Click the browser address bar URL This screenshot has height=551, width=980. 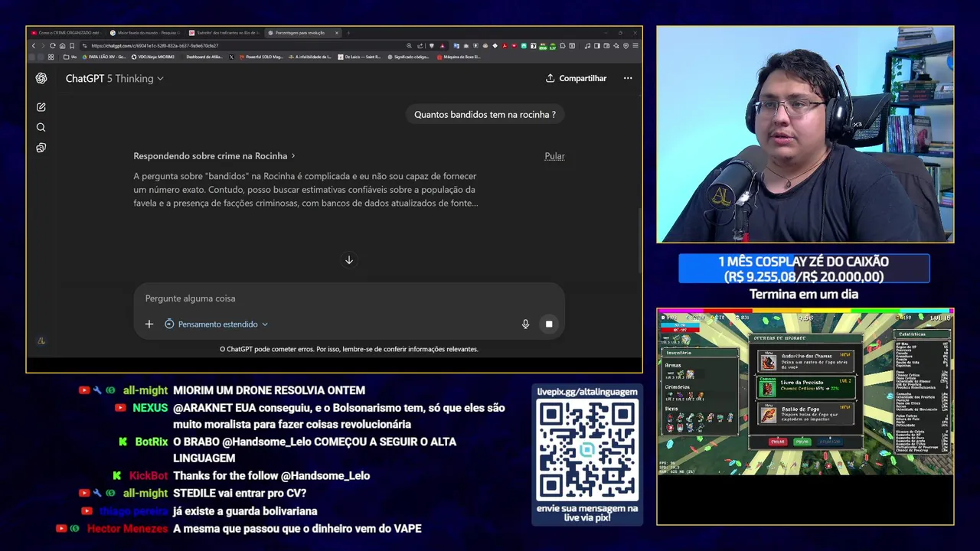tap(155, 46)
